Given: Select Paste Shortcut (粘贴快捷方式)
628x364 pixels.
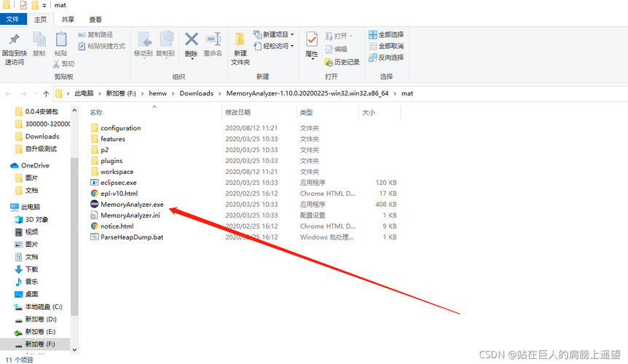Looking at the screenshot, I should pos(102,46).
